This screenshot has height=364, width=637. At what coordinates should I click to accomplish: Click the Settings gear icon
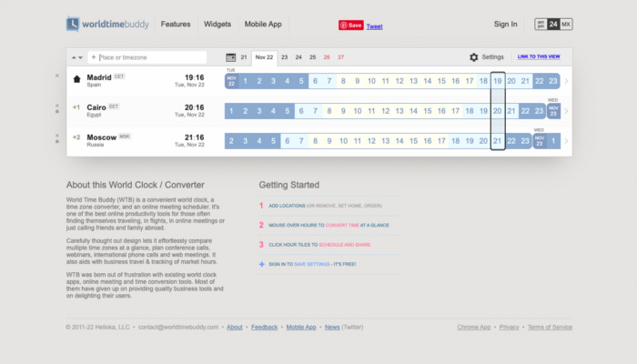pos(474,57)
